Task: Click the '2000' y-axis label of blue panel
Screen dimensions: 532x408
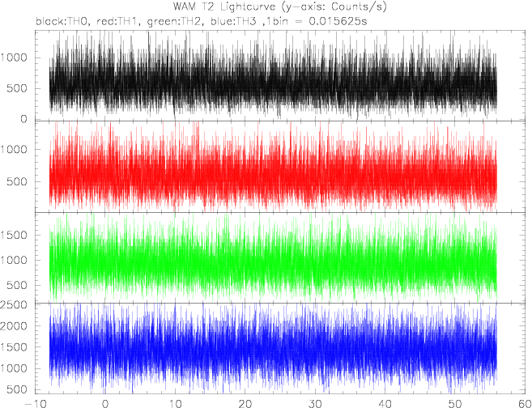Action: [x=14, y=326]
